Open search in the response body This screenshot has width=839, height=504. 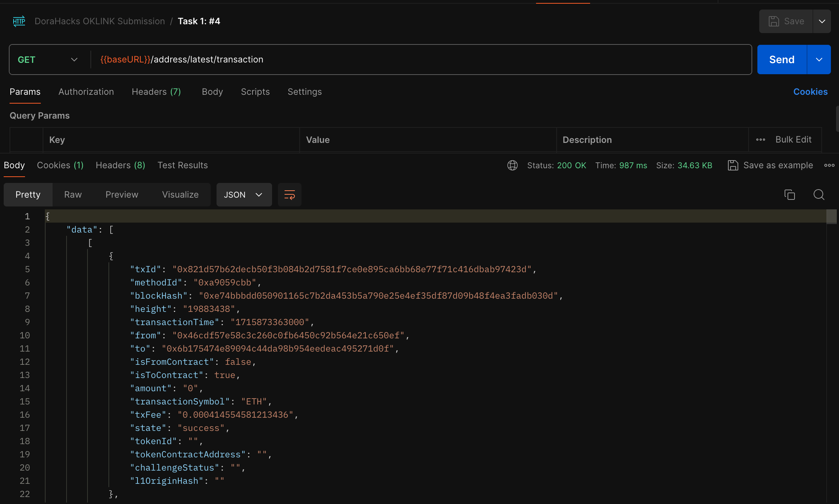[x=819, y=195]
